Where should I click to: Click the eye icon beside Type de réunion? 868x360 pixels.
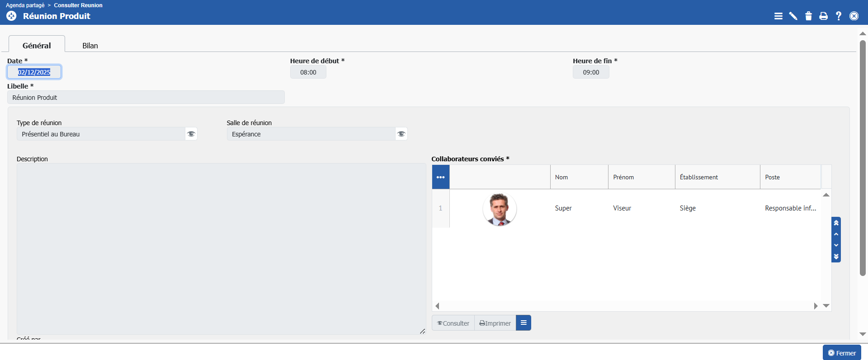(191, 134)
